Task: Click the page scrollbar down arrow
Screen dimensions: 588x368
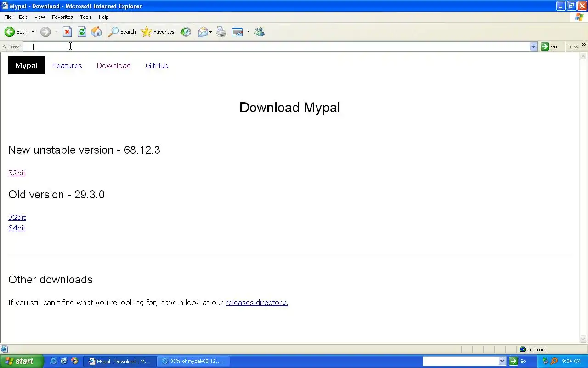Action: (583, 339)
